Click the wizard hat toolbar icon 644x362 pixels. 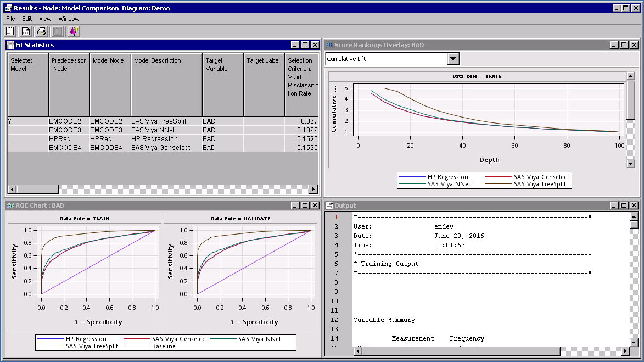tap(74, 31)
